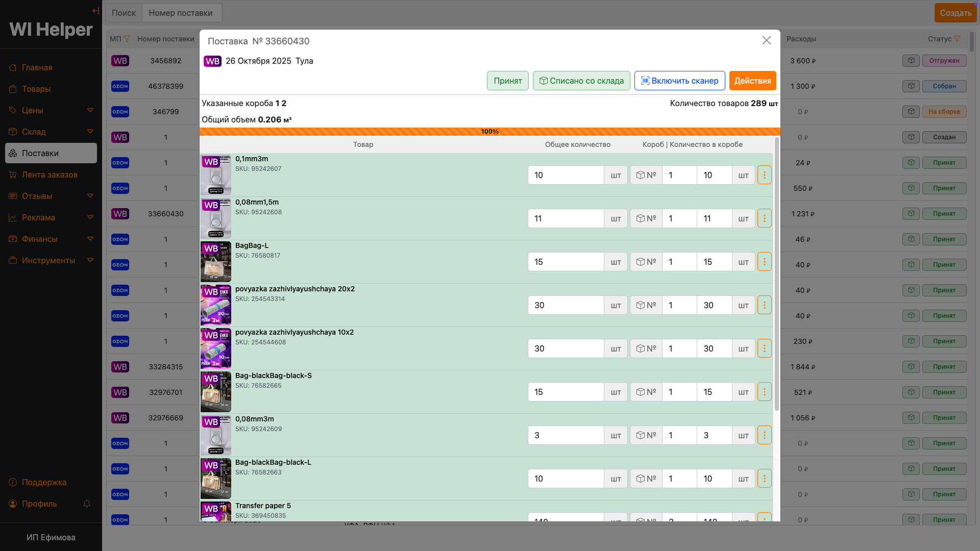Viewport: 980px width, 551px height.
Task: Click the 100% orange progress bar
Action: pyautogui.click(x=489, y=132)
